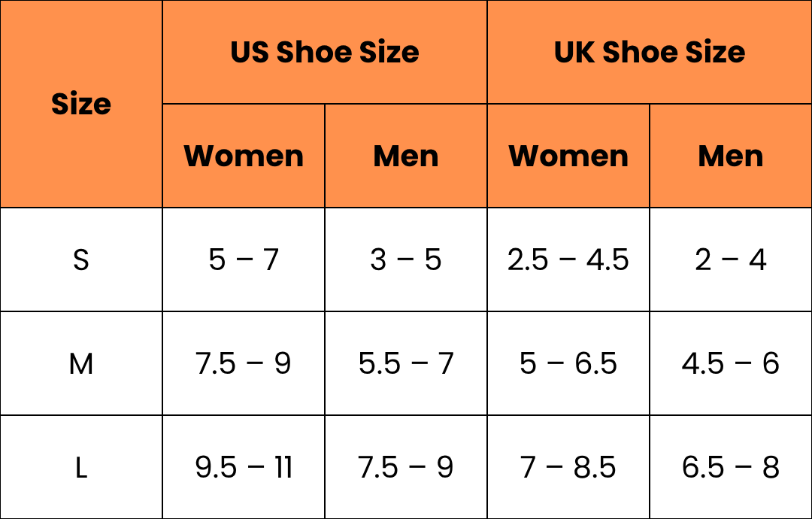The width and height of the screenshot is (812, 519).
Task: Click the cell showing 4.5 – 6
Action: [731, 363]
